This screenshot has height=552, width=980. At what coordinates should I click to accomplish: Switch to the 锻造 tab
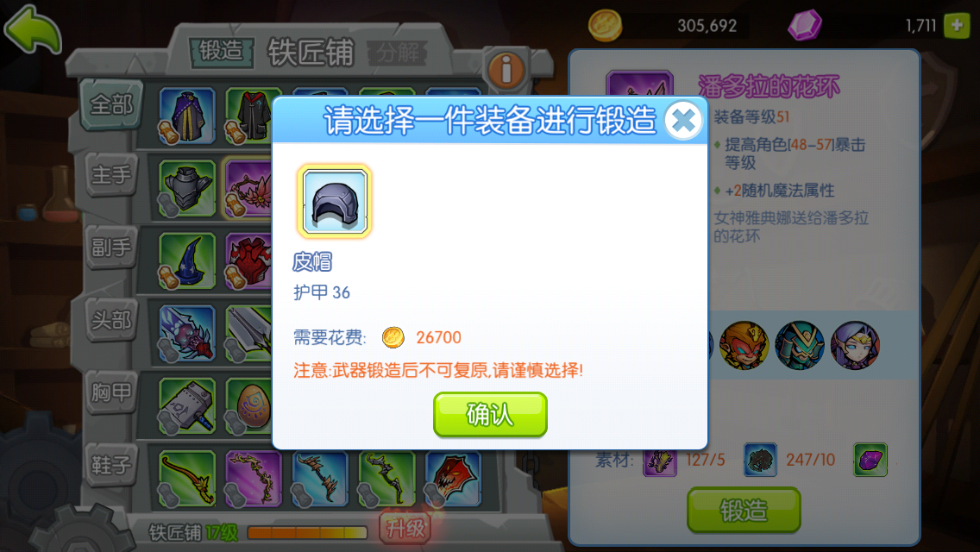point(221,52)
